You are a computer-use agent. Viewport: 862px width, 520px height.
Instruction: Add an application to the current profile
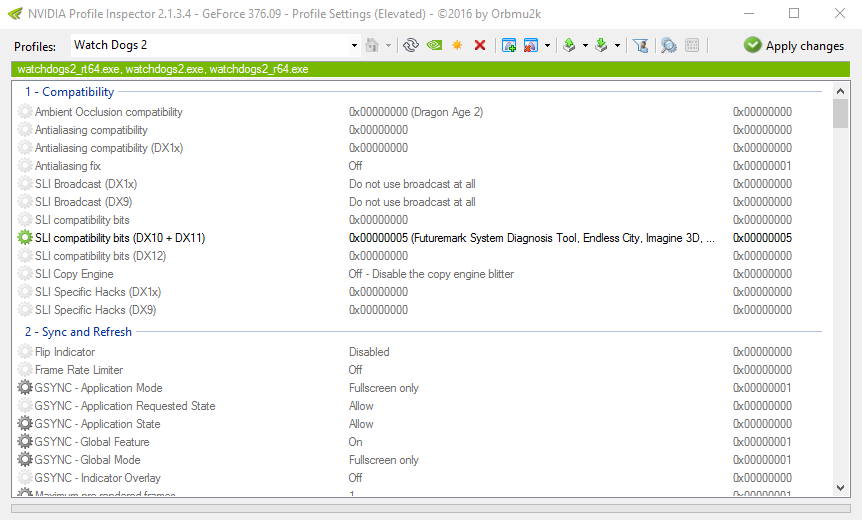pos(509,45)
